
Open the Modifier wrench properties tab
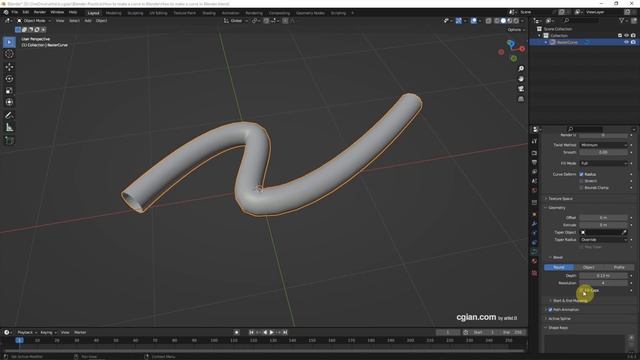(534, 224)
